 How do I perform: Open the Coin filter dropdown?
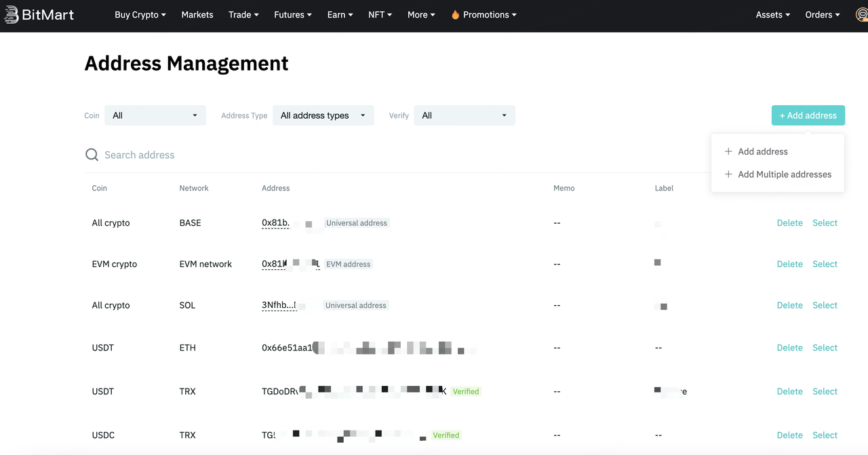[155, 115]
